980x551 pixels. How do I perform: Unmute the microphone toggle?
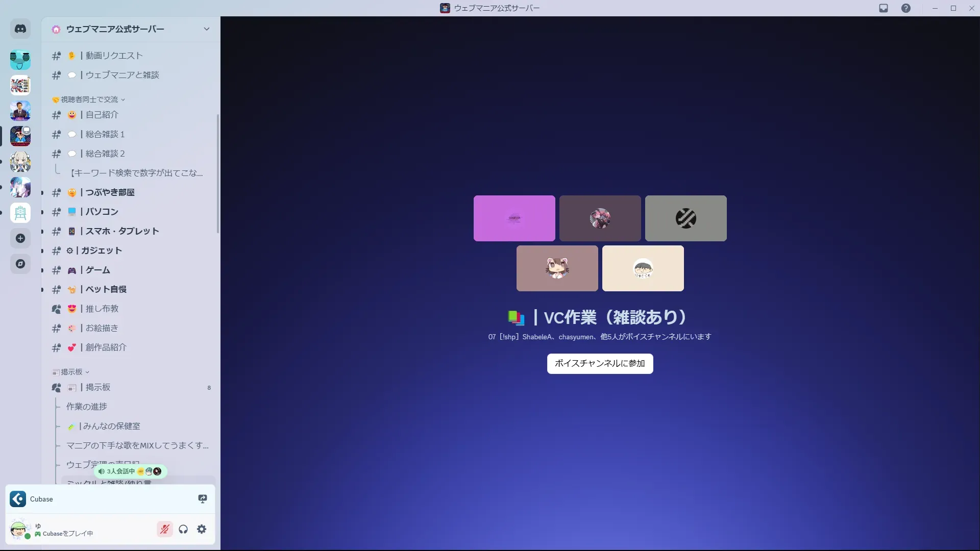[164, 529]
